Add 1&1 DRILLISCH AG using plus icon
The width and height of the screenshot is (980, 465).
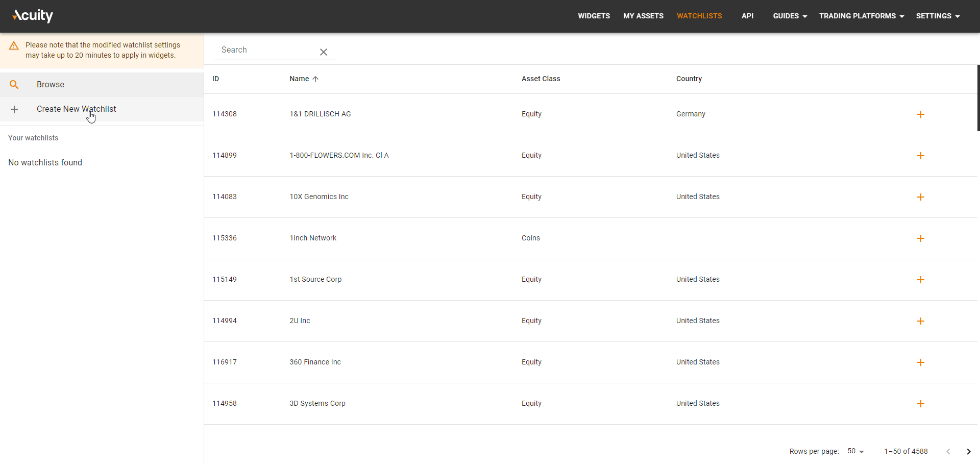pos(920,114)
